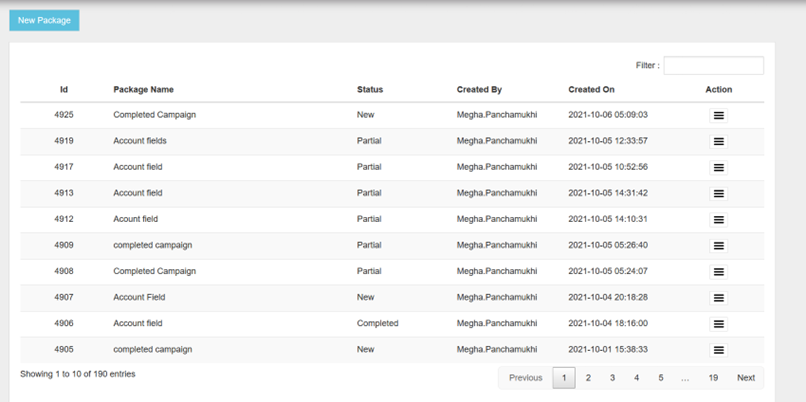806x402 pixels.
Task: Jump to page 2 of entries
Action: click(x=588, y=378)
